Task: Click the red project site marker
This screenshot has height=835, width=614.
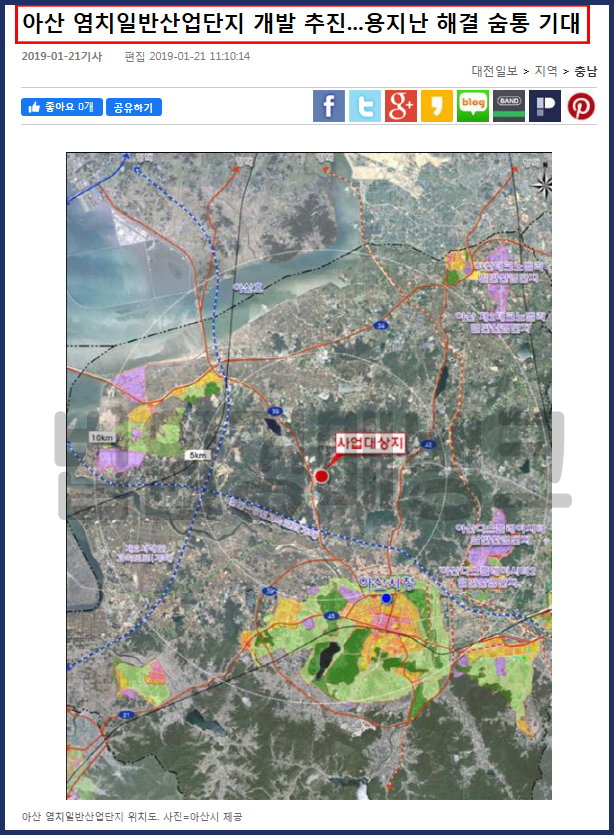Action: tap(321, 476)
